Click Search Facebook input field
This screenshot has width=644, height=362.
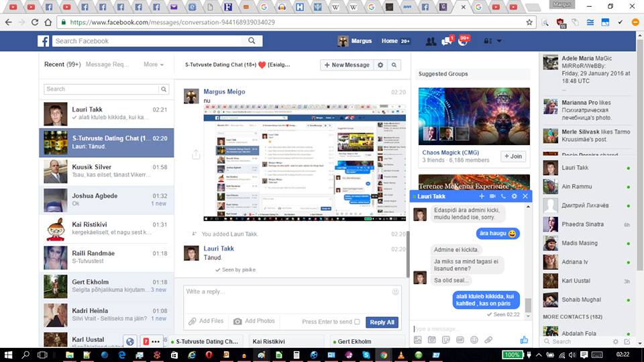click(x=148, y=41)
